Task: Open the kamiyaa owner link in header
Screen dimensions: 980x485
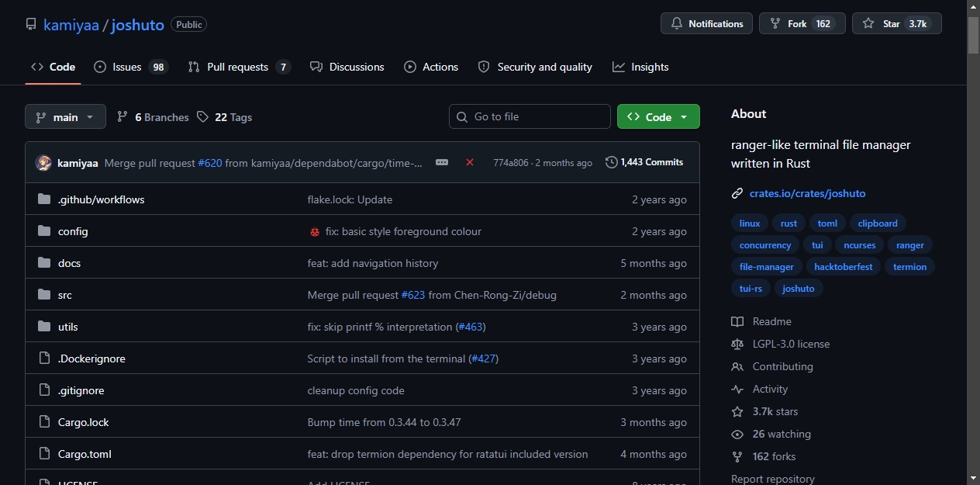Action: (71, 25)
